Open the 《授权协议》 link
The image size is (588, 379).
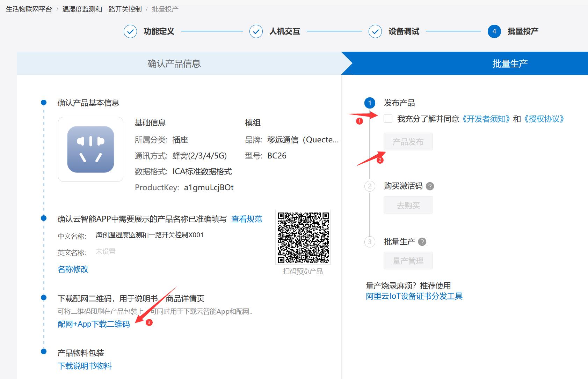coord(544,119)
